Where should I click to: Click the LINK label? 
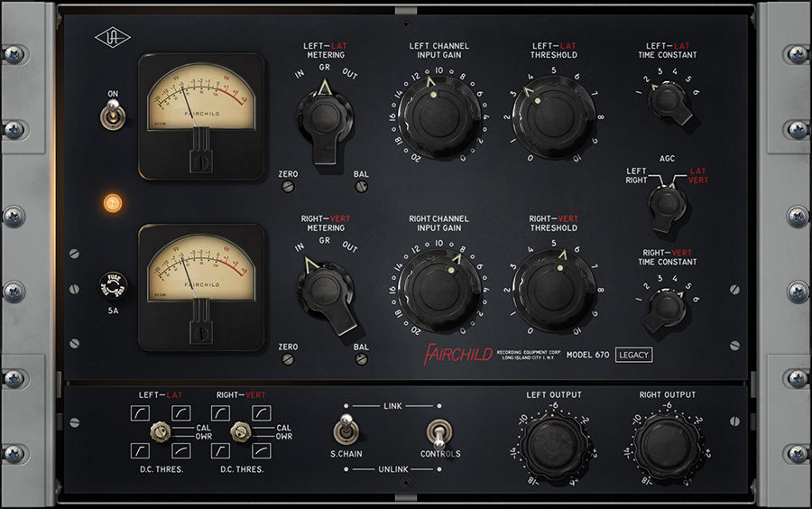point(392,406)
